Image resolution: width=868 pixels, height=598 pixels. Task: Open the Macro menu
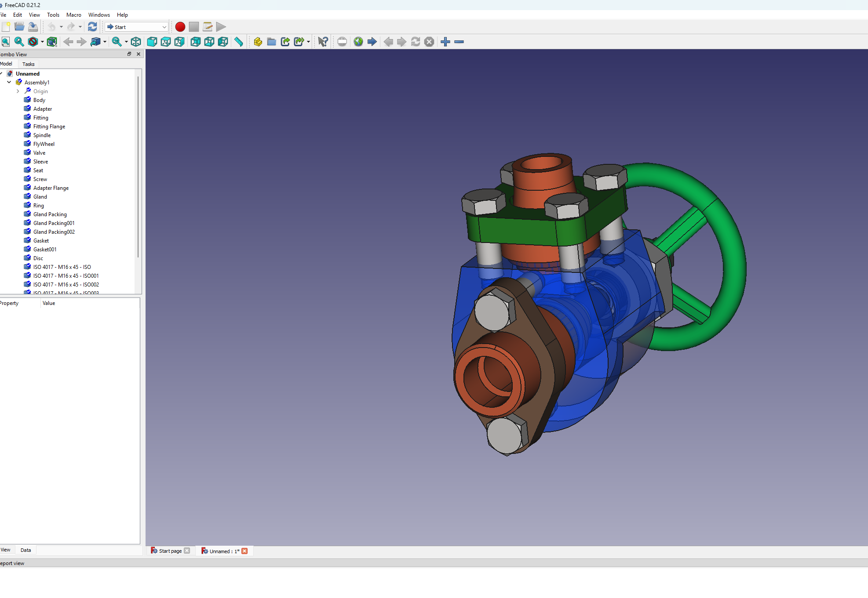[73, 15]
